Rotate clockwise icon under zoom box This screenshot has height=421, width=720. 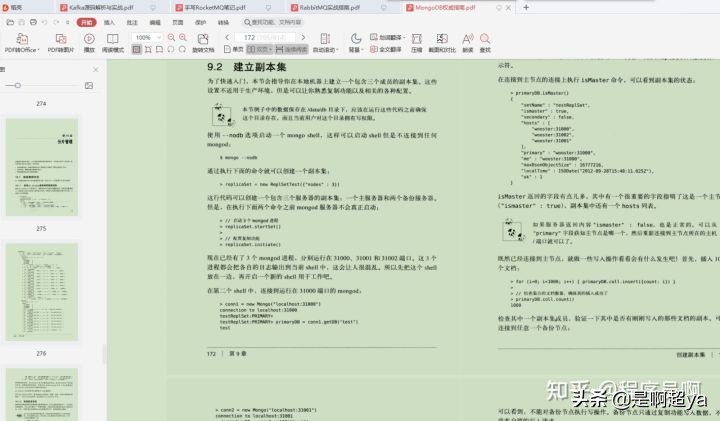point(182,49)
